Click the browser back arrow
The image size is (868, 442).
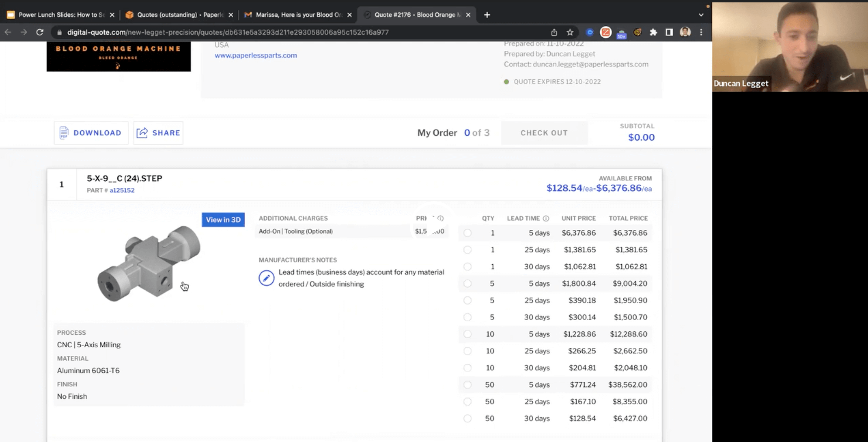[x=8, y=32]
